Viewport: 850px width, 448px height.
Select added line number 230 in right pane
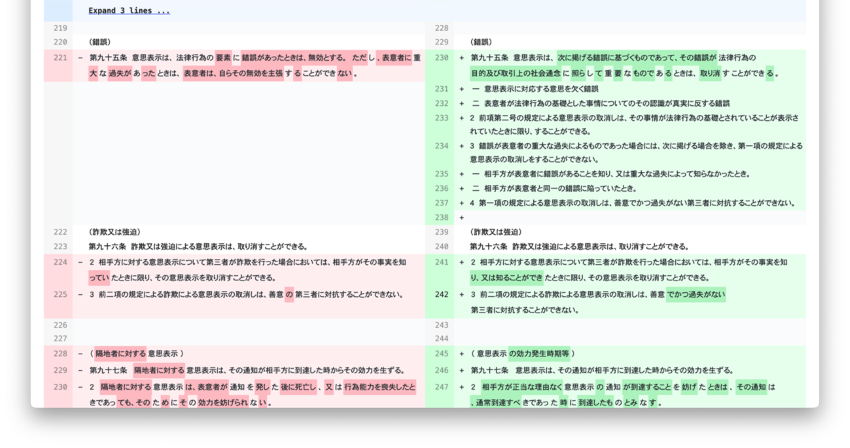441,57
